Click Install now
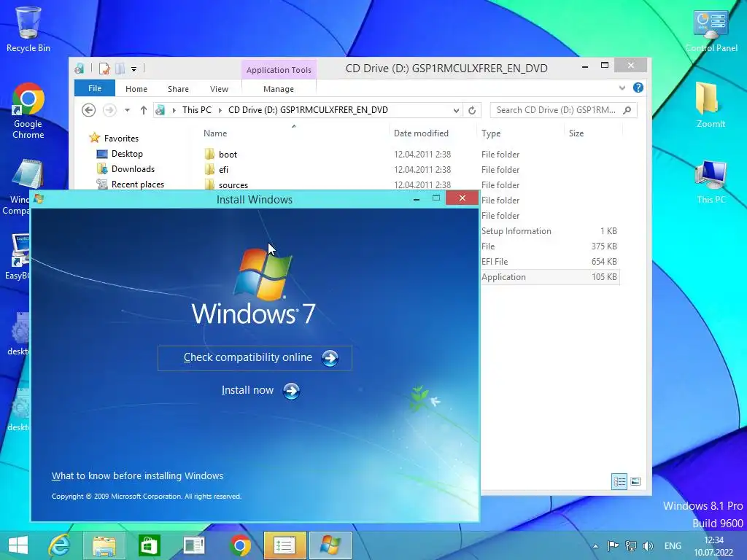The width and height of the screenshot is (747, 560). [x=260, y=391]
